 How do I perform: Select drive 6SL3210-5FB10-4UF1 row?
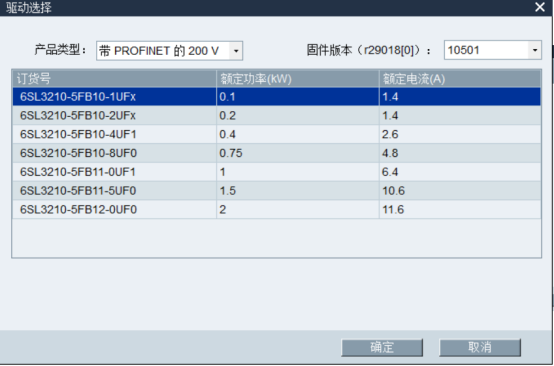pos(277,134)
